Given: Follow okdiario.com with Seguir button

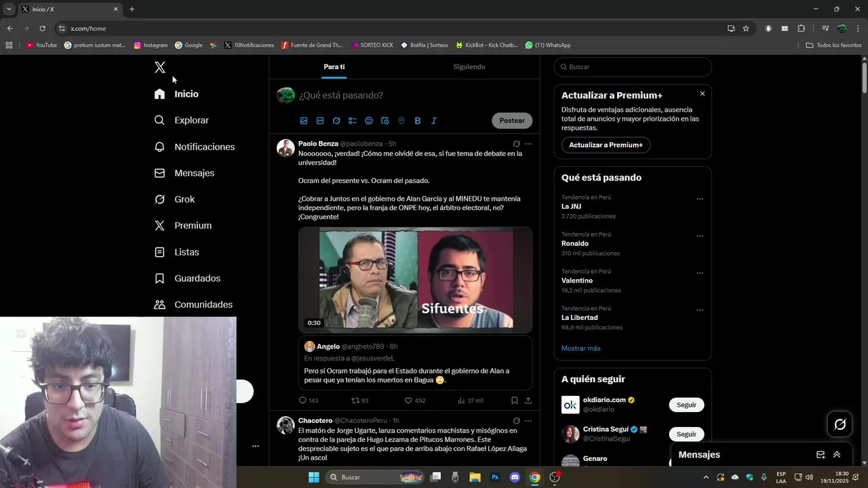Looking at the screenshot, I should [x=686, y=405].
